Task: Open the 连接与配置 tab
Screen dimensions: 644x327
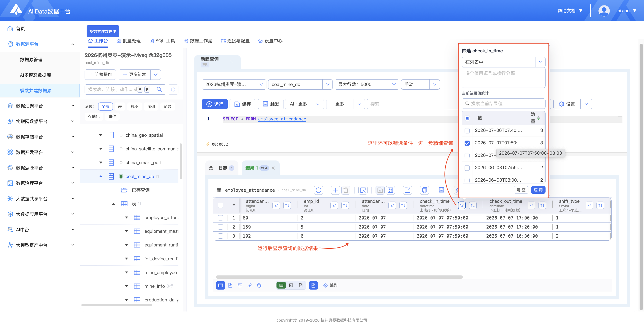Action: tap(235, 41)
